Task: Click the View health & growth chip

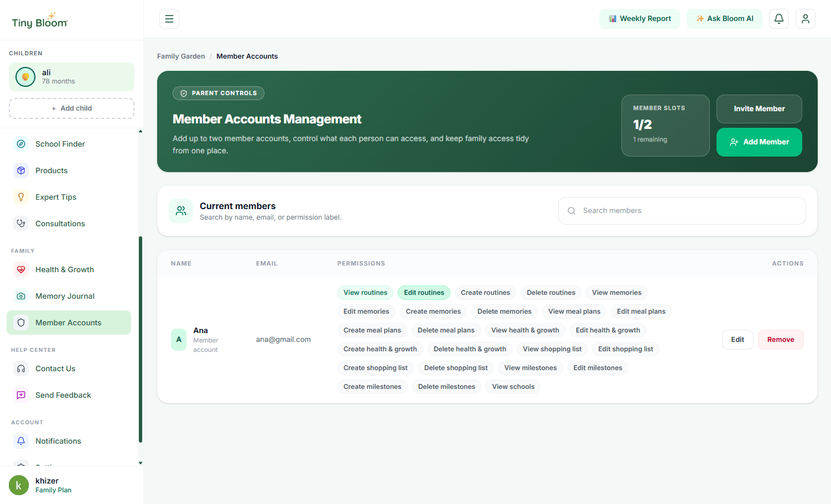Action: [525, 330]
